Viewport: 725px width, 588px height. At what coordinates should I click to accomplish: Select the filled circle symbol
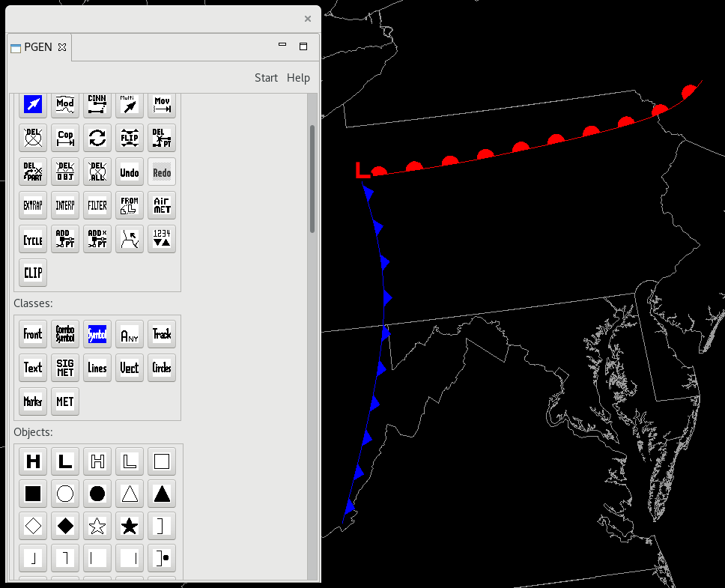tap(97, 494)
